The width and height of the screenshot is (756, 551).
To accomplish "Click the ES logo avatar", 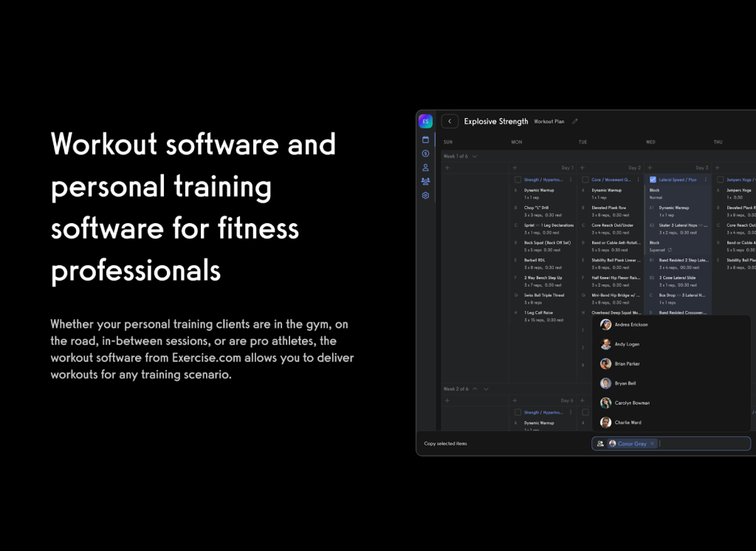I will click(425, 121).
